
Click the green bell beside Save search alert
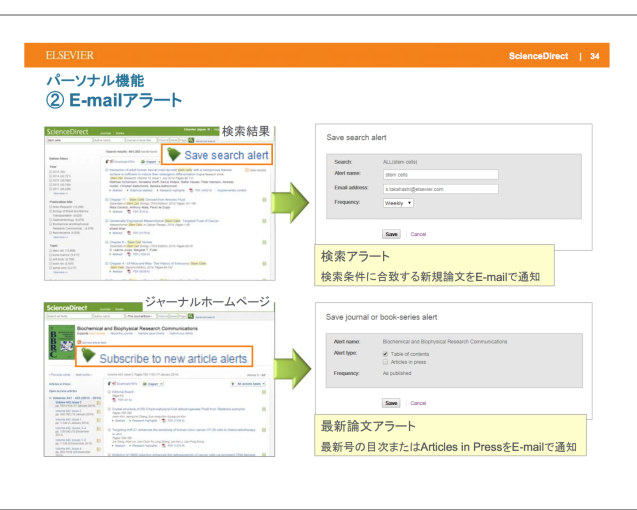click(x=174, y=154)
